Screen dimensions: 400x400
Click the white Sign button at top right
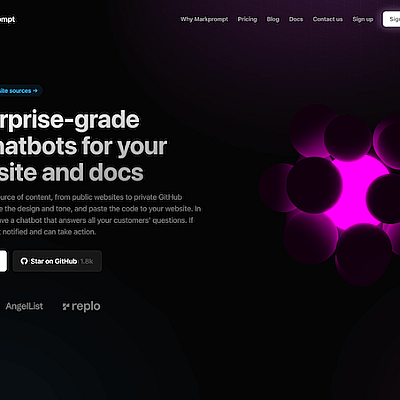[391, 19]
